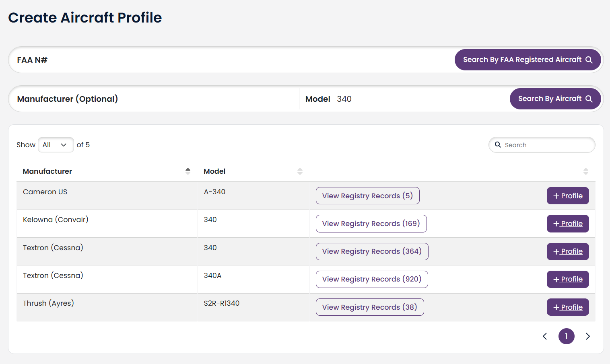Go to previous page chevron

click(x=545, y=336)
